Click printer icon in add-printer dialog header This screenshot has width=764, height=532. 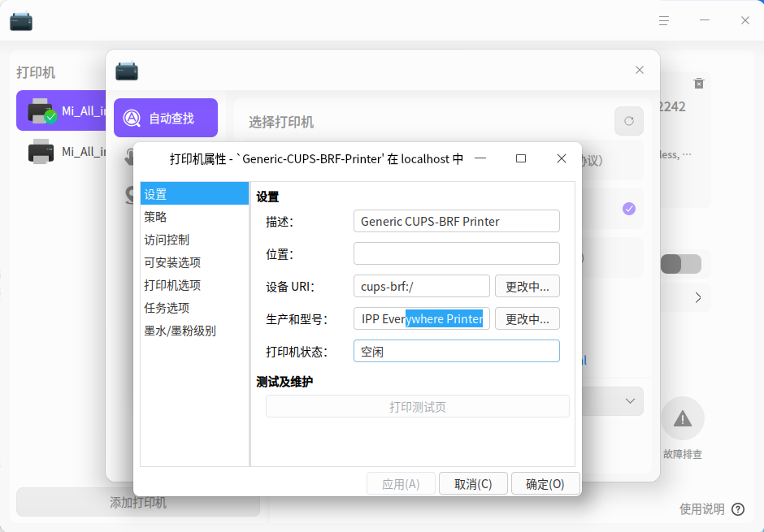pos(127,71)
